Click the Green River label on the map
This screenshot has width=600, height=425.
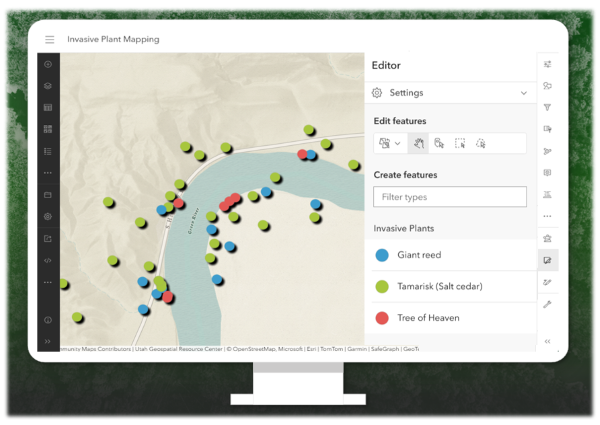pos(193,221)
